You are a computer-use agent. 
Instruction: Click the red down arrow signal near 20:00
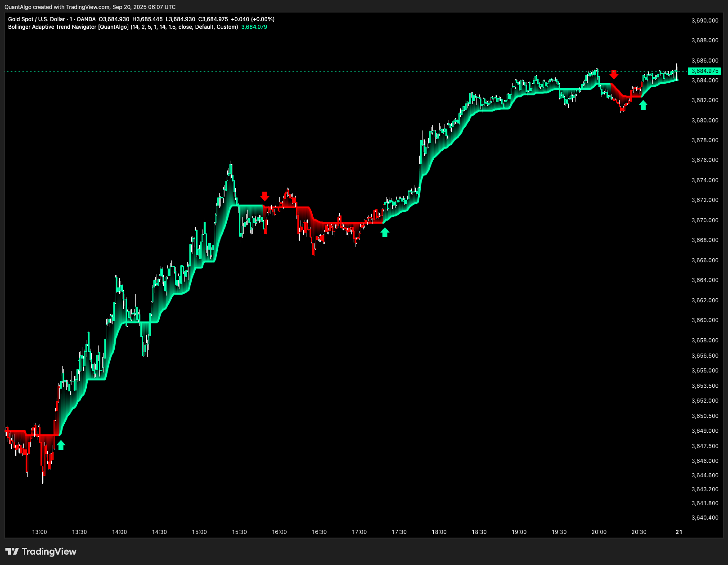pos(614,74)
